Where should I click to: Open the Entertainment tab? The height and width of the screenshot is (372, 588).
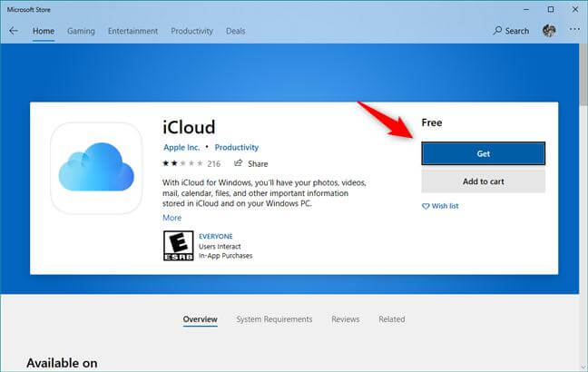tap(131, 31)
